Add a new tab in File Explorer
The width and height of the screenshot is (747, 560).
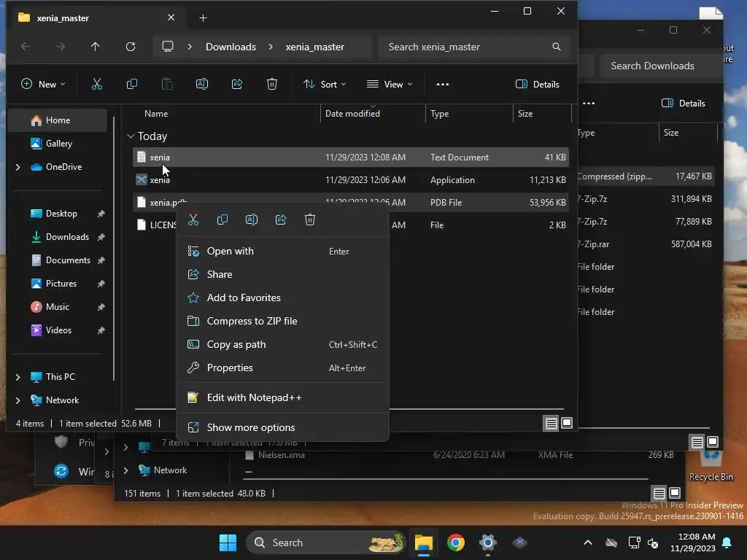203,18
